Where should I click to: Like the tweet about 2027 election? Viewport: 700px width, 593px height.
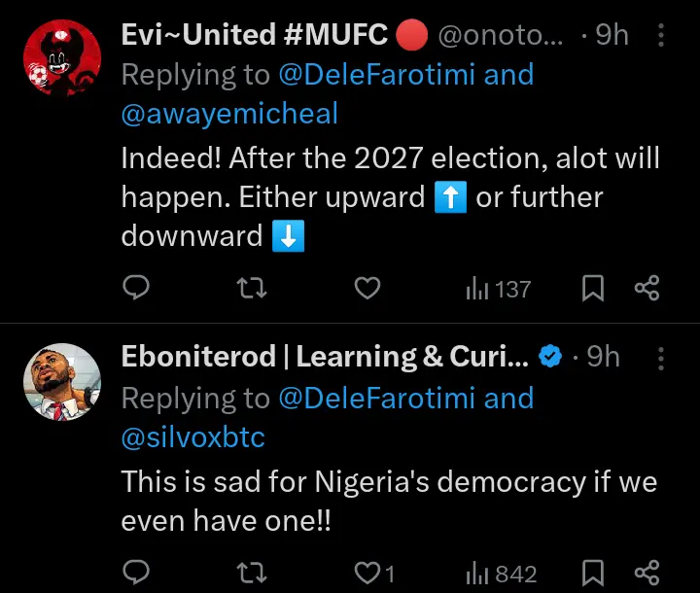366,288
